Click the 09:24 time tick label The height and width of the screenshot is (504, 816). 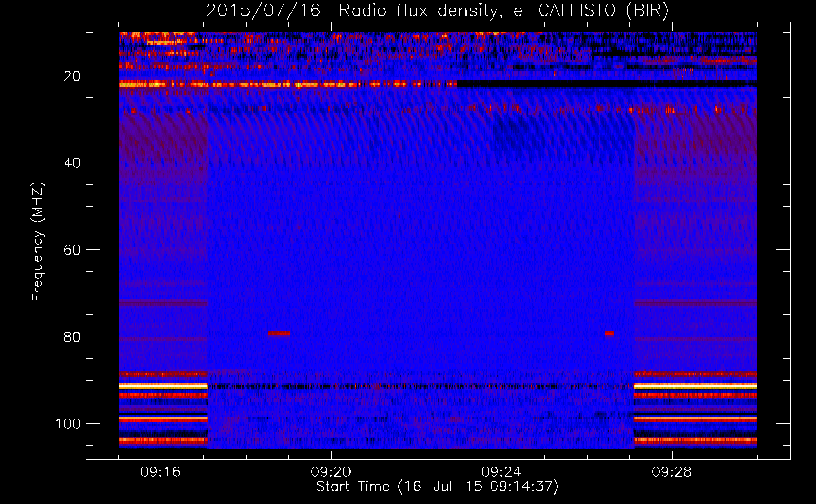[x=501, y=472]
